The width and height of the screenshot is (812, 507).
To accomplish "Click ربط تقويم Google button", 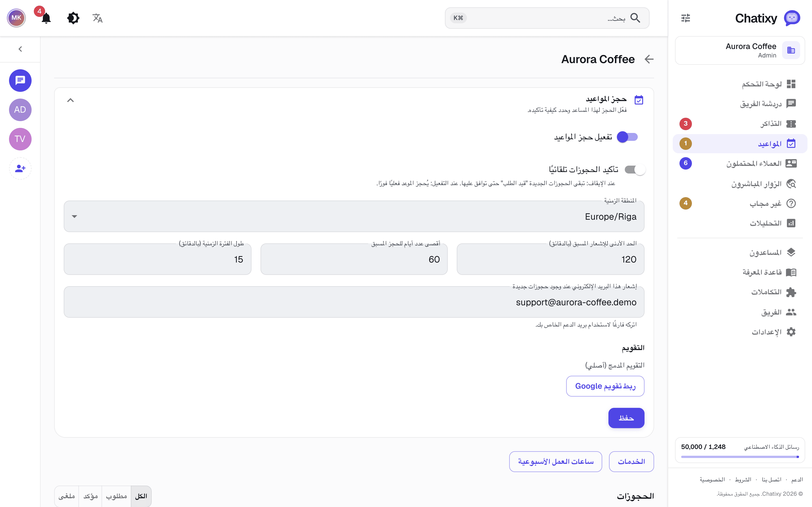I will click(x=605, y=386).
